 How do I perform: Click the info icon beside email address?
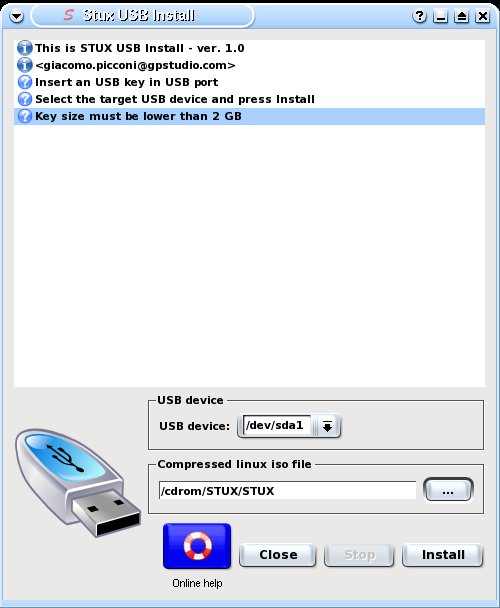point(24,65)
